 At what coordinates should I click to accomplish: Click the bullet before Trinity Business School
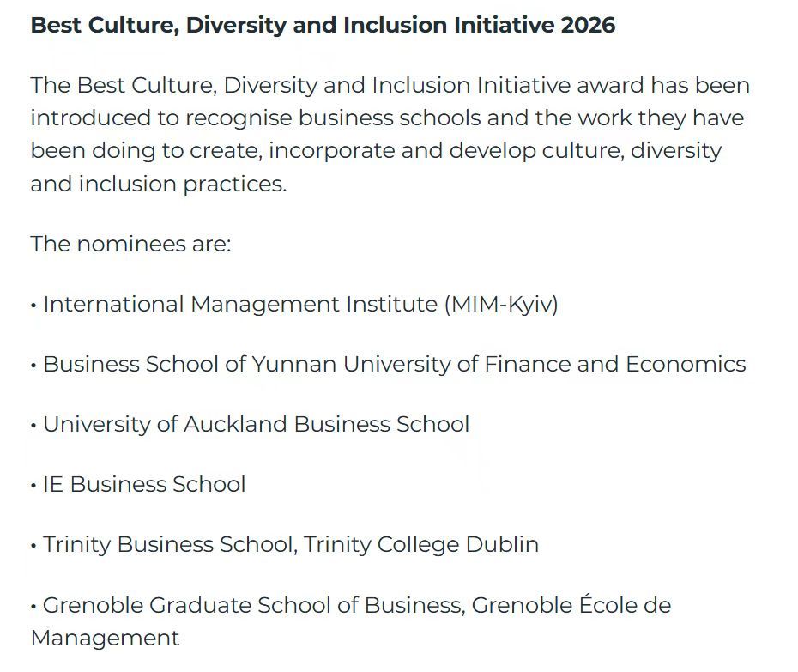coord(33,546)
